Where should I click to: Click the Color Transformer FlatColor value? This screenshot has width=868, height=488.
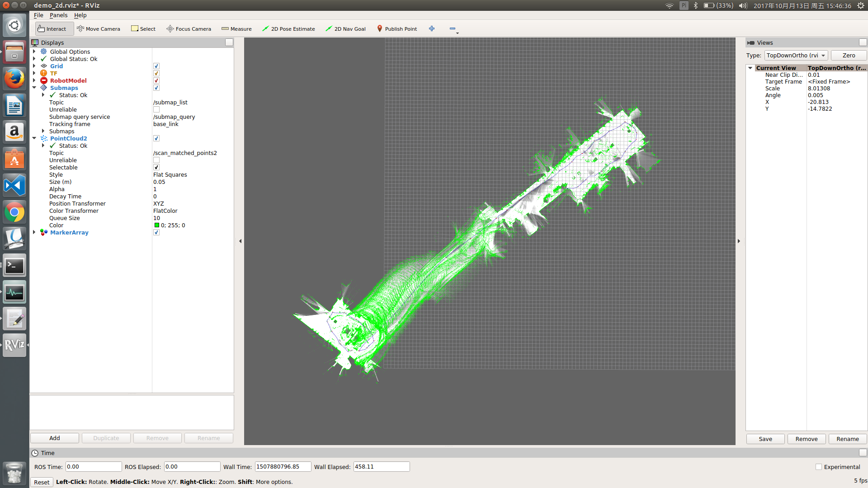(x=165, y=211)
